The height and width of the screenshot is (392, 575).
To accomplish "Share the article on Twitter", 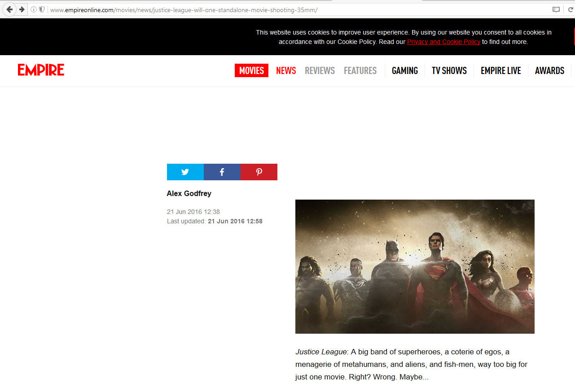I will click(185, 172).
